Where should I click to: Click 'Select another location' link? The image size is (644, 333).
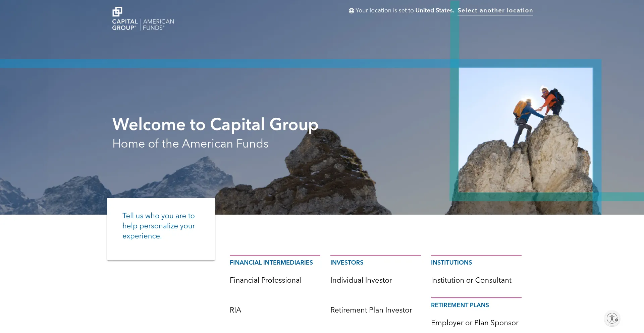tap(495, 10)
